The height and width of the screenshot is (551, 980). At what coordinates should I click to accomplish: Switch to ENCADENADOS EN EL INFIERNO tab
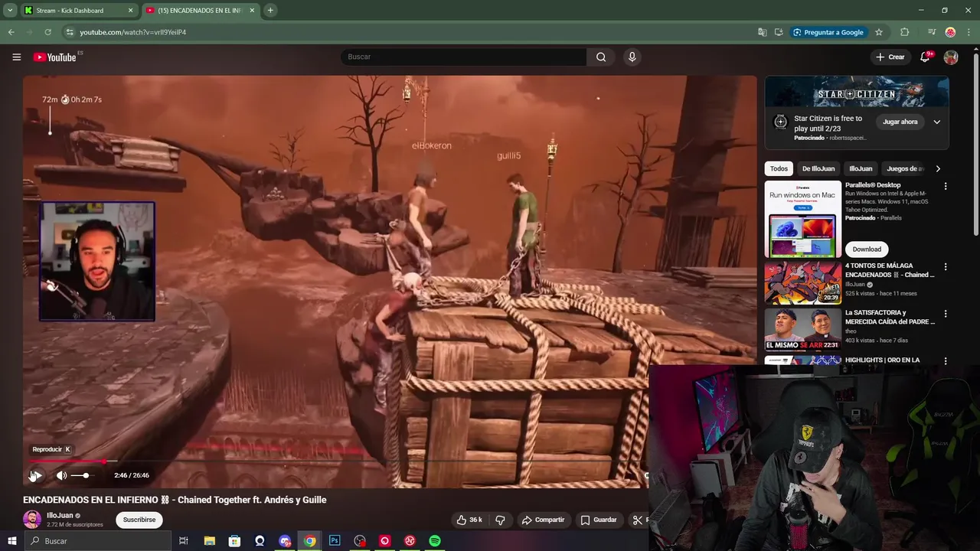[199, 11]
